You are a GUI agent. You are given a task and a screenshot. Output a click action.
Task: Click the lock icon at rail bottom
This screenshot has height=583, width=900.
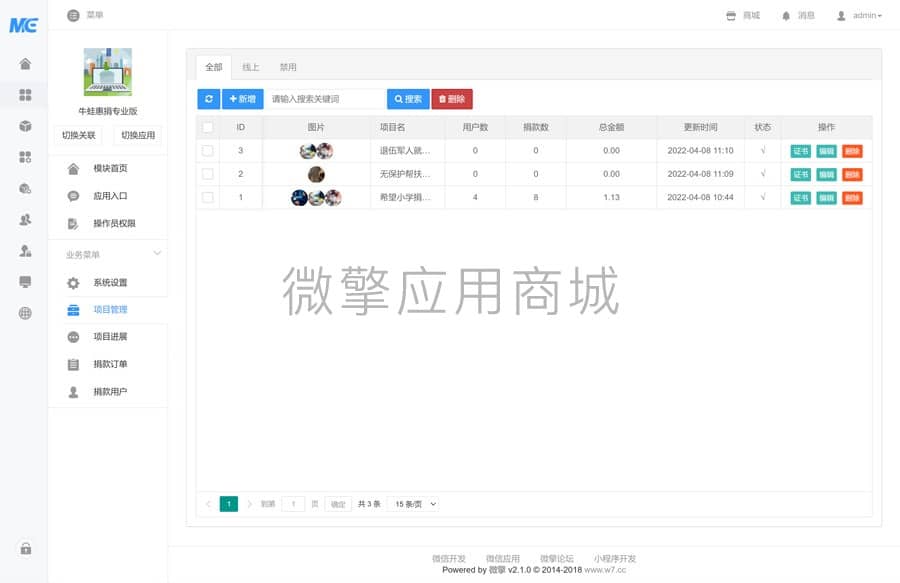click(x=25, y=548)
